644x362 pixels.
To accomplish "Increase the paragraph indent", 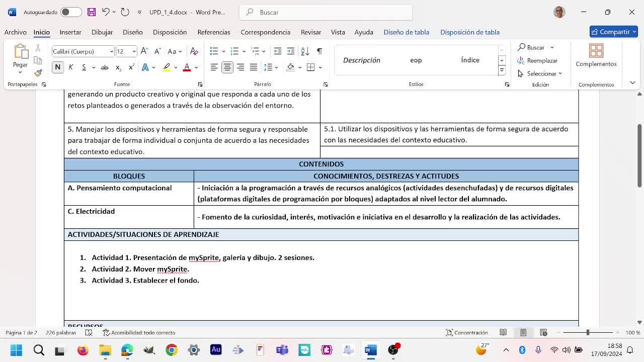I will click(291, 51).
